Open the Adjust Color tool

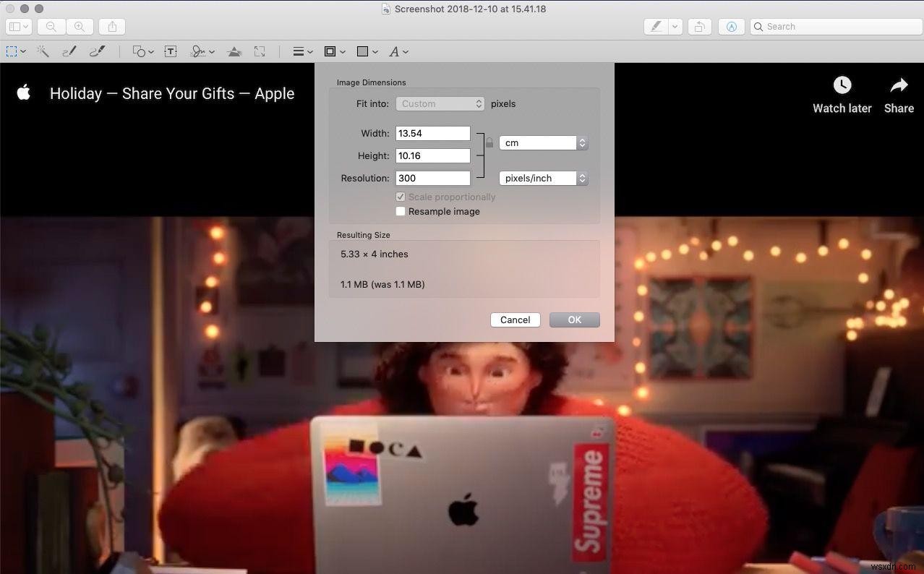pos(234,51)
